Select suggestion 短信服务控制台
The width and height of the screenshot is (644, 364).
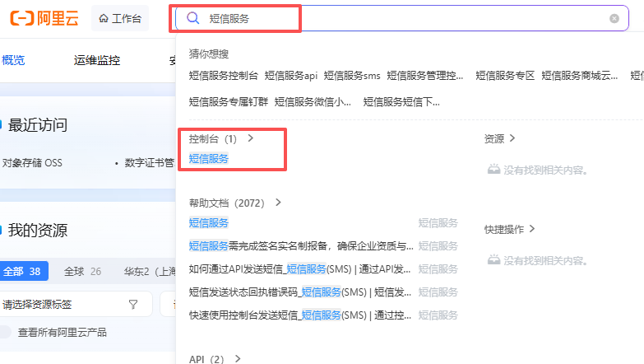pos(223,76)
